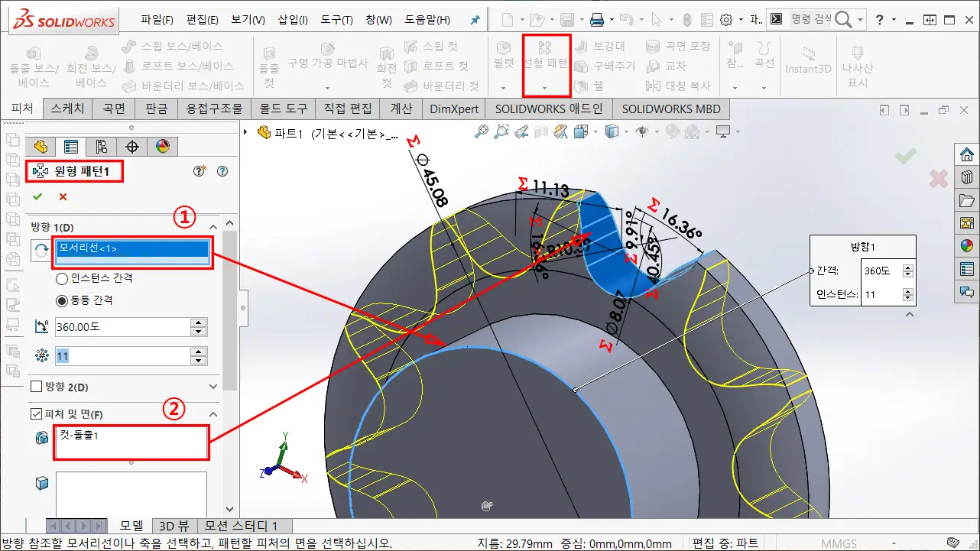Open the 파일(F) menu
980x551 pixels.
pyautogui.click(x=157, y=20)
